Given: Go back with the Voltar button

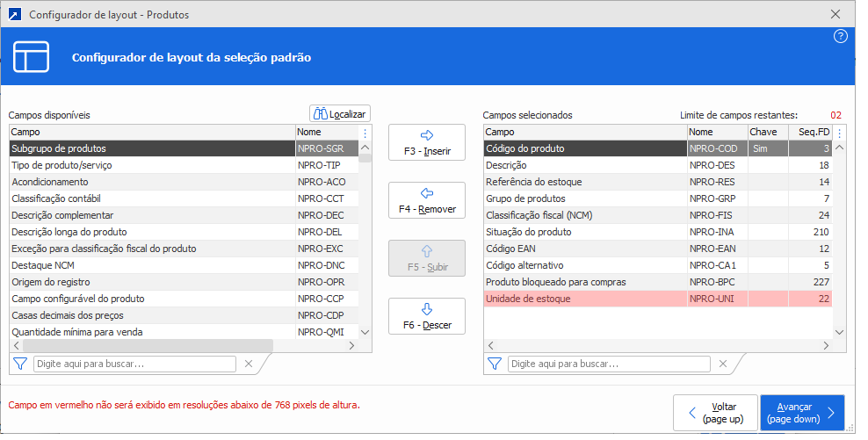Looking at the screenshot, I should 714,413.
